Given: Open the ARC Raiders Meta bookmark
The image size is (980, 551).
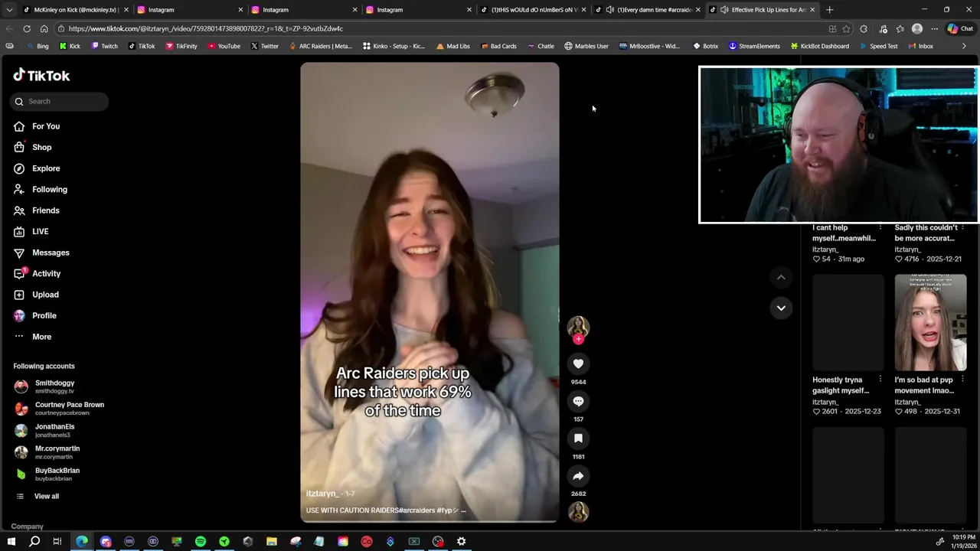Looking at the screenshot, I should 320,46.
